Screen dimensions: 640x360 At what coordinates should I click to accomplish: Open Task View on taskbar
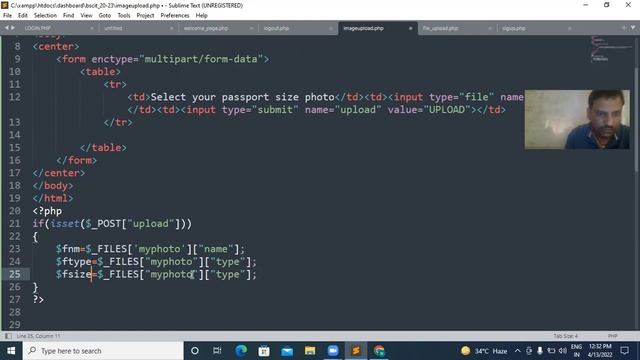click(x=217, y=351)
